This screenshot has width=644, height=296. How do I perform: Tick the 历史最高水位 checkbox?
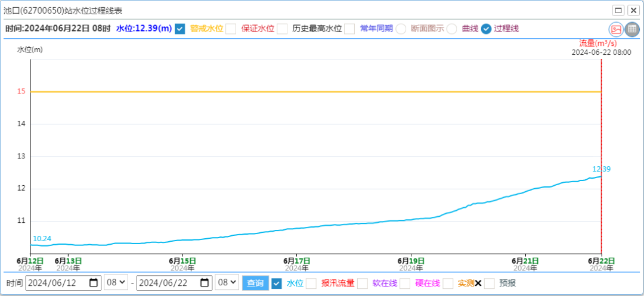point(282,29)
